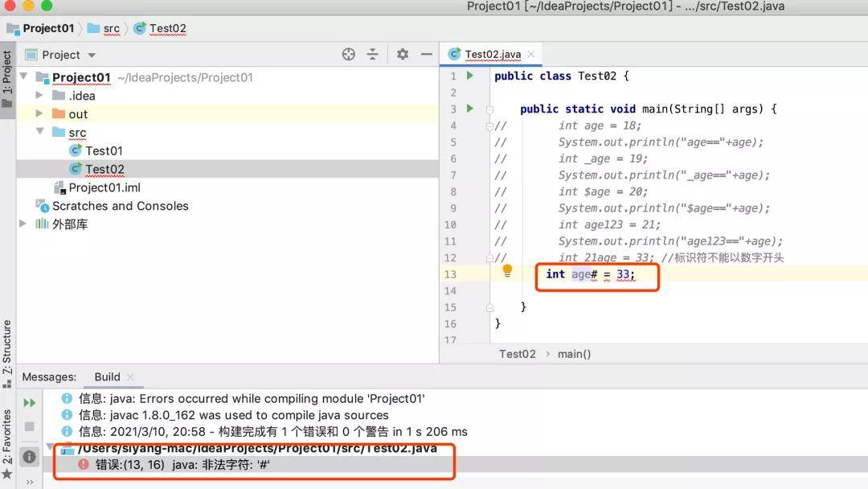Click Test02 in editor bottom breadcrumb
The image size is (868, 489).
click(x=517, y=354)
